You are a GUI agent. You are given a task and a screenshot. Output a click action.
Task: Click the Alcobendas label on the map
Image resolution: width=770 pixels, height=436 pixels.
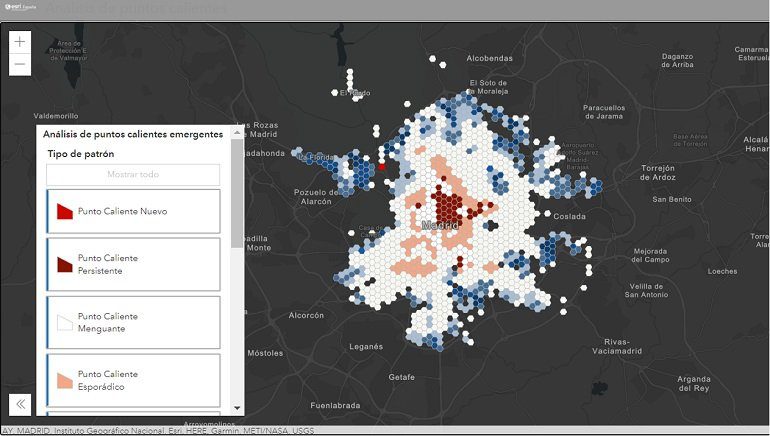[x=489, y=58]
